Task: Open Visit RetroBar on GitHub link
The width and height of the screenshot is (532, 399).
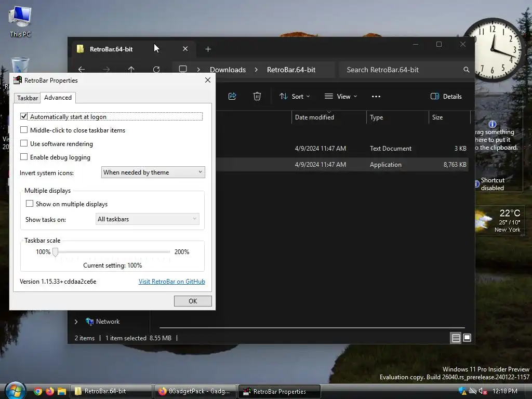Action: [171, 282]
